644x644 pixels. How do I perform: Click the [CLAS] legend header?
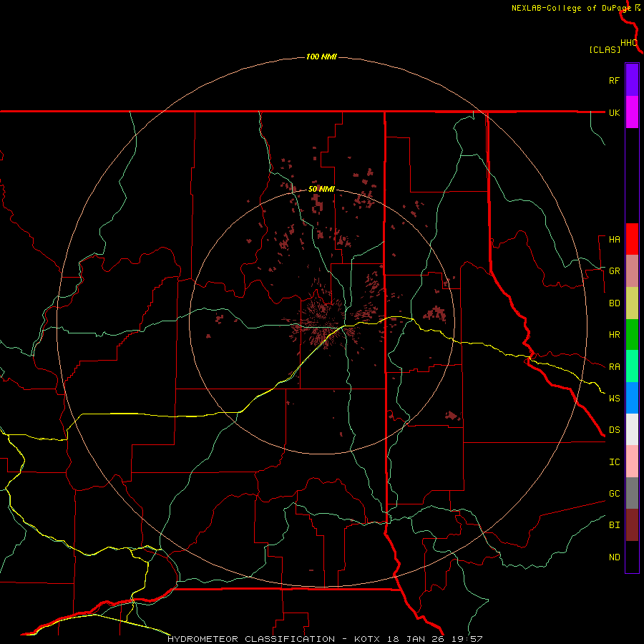[605, 49]
